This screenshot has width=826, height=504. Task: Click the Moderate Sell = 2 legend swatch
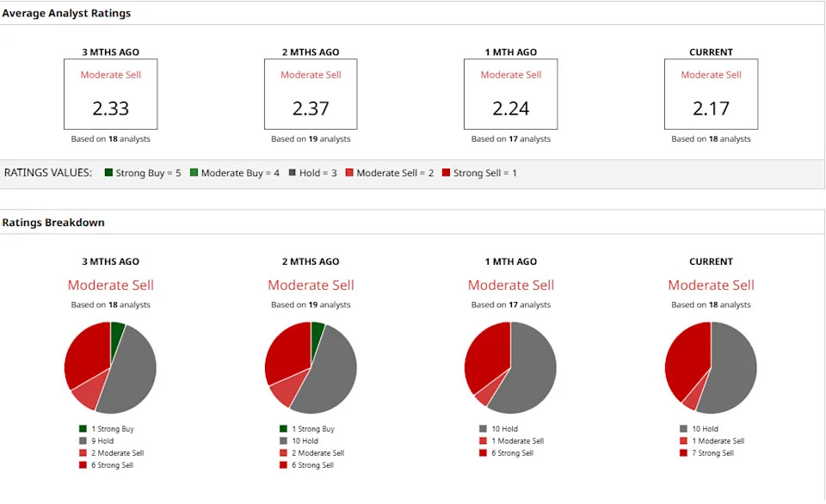(x=349, y=173)
